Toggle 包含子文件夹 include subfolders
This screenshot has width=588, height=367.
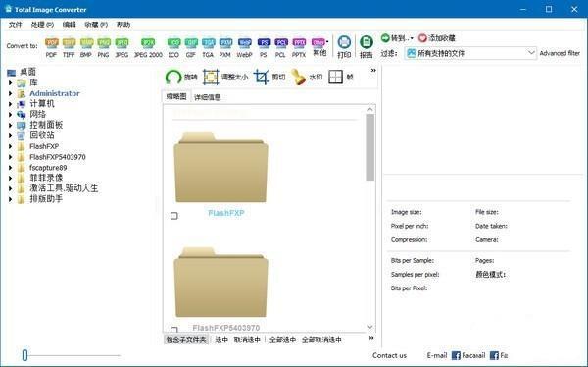coord(186,340)
